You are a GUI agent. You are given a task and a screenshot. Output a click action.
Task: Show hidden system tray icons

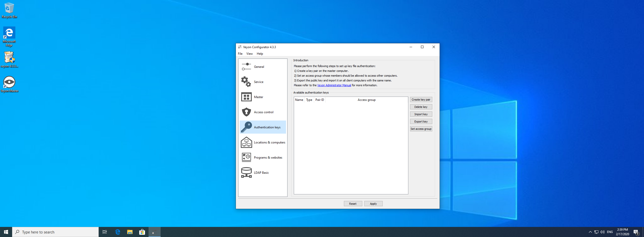(590, 232)
